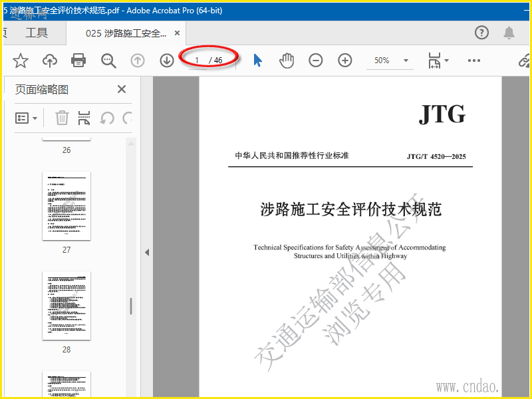Click the large JTG heading
The image size is (532, 399).
pos(442,114)
